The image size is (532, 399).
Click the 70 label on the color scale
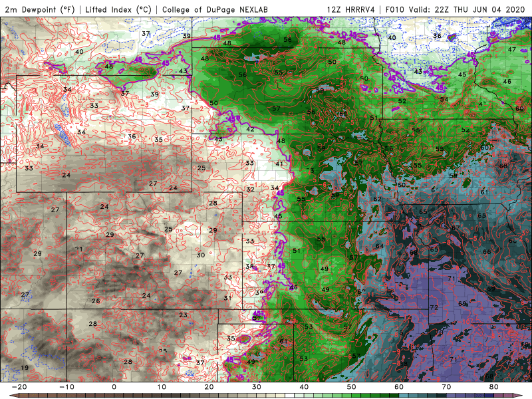pos(446,387)
